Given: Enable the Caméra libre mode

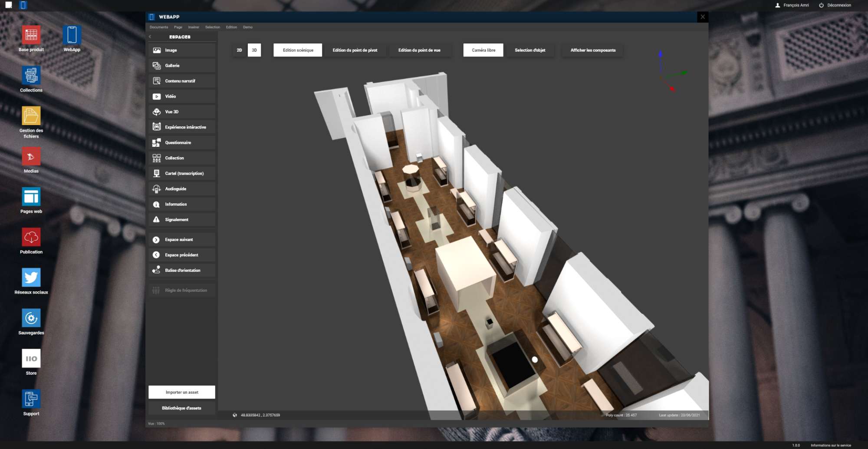Looking at the screenshot, I should (483, 50).
